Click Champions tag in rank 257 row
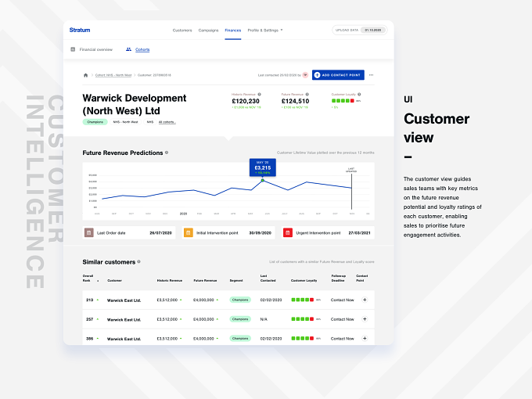 240,319
